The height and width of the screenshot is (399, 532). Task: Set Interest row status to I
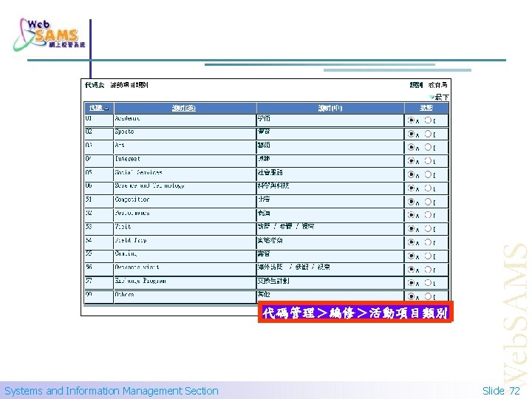coord(428,160)
